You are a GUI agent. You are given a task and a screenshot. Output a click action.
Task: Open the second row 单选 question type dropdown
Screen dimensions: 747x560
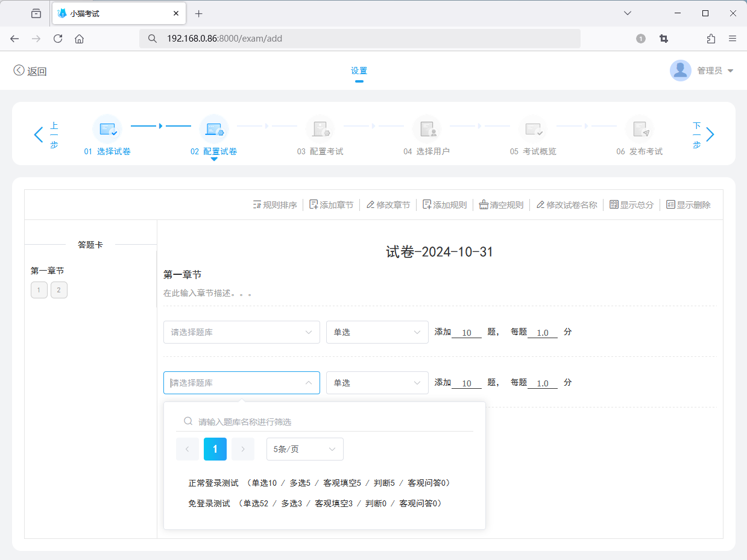click(377, 383)
